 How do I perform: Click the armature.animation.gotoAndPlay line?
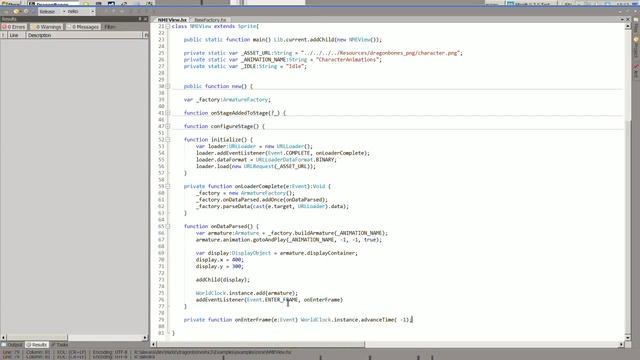click(289, 240)
